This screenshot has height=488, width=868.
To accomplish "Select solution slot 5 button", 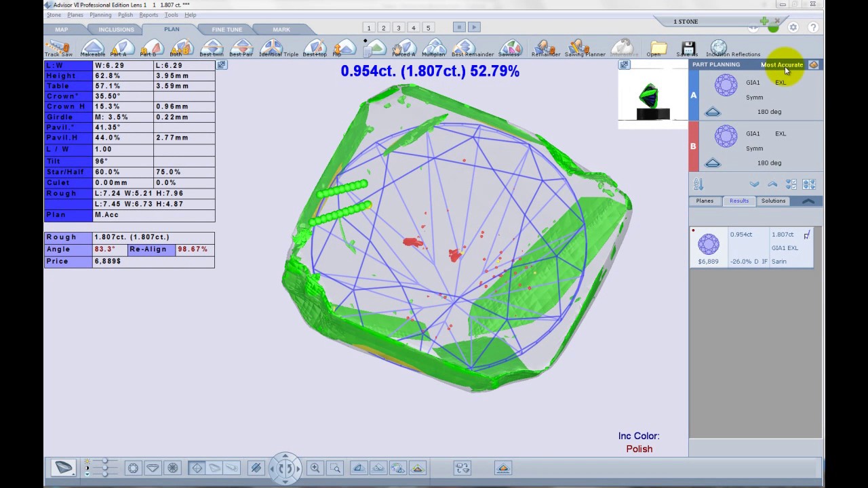I will pos(428,28).
